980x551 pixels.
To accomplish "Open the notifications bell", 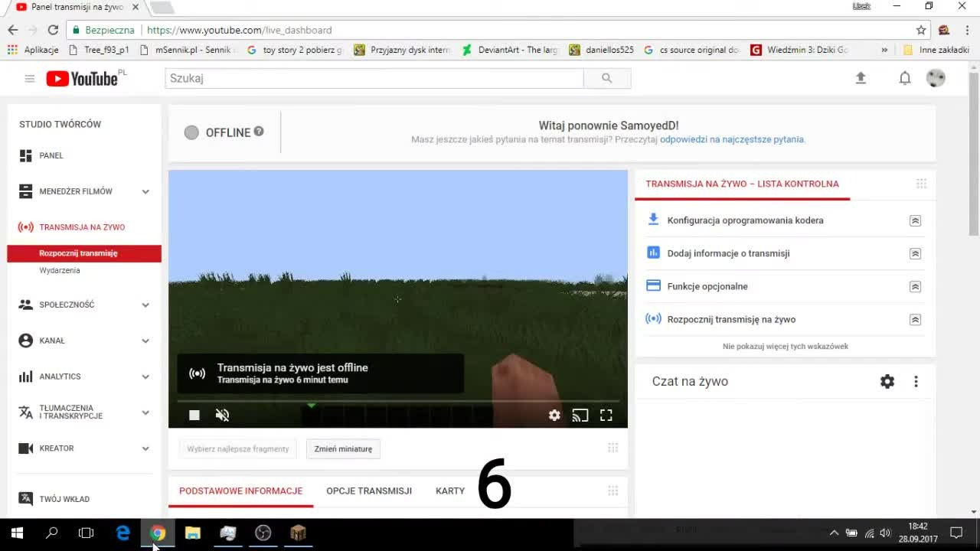I will 905,78.
